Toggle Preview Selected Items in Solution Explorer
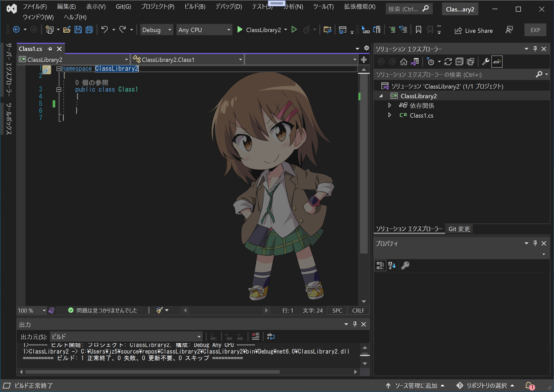 point(497,62)
